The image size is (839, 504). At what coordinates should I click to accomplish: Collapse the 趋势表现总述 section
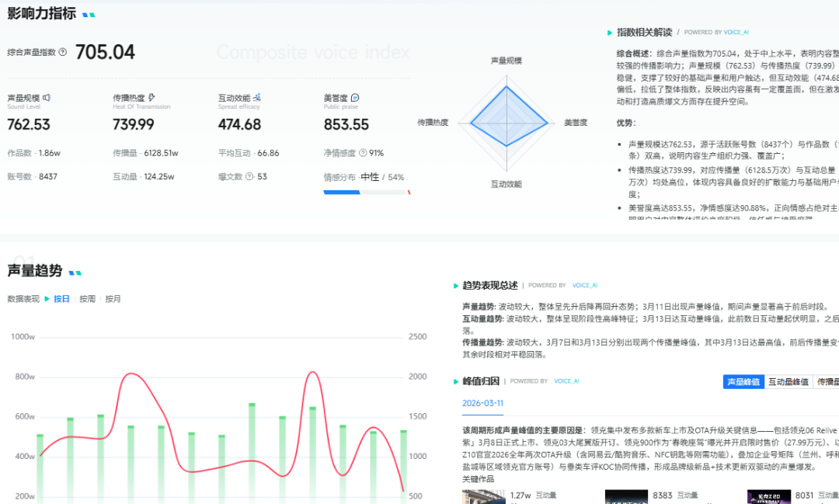coord(455,284)
